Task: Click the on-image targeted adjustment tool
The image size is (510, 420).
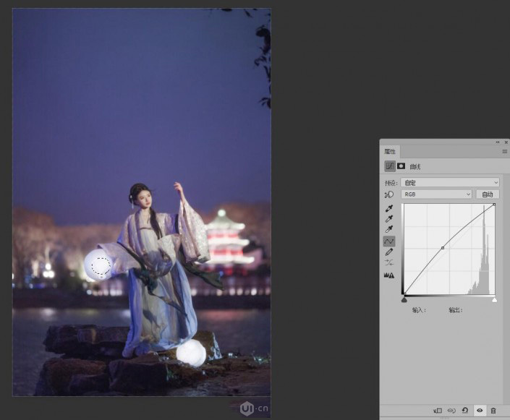Action: coord(389,194)
